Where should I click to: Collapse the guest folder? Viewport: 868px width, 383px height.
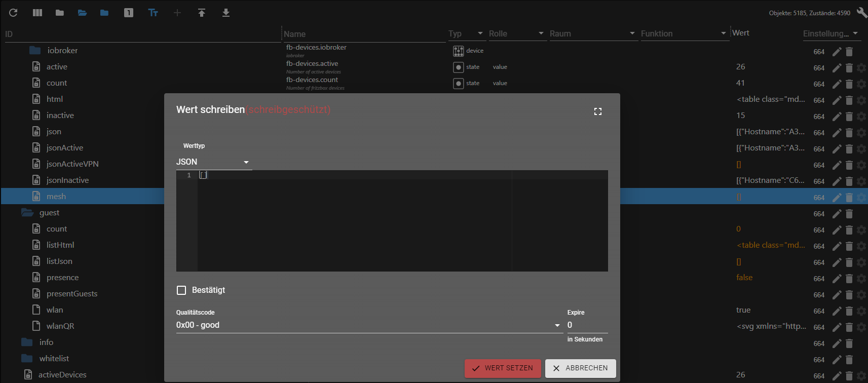(x=27, y=213)
